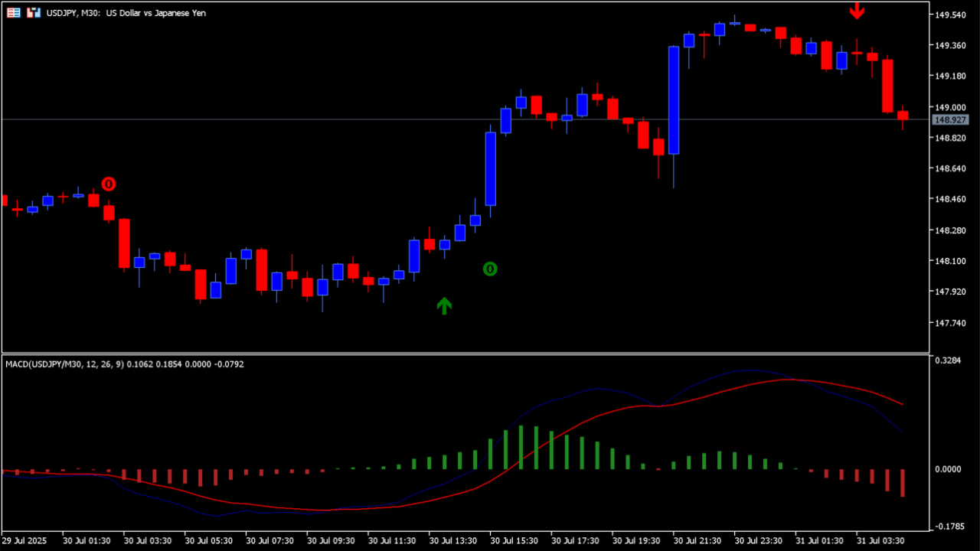Click the current price label 148.927

[950, 120]
